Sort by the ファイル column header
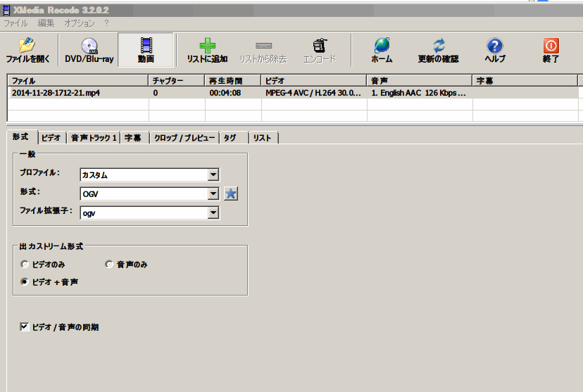 [x=77, y=81]
